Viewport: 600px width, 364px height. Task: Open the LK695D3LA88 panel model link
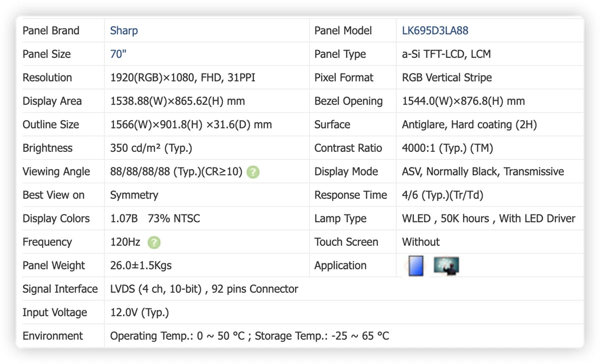435,30
